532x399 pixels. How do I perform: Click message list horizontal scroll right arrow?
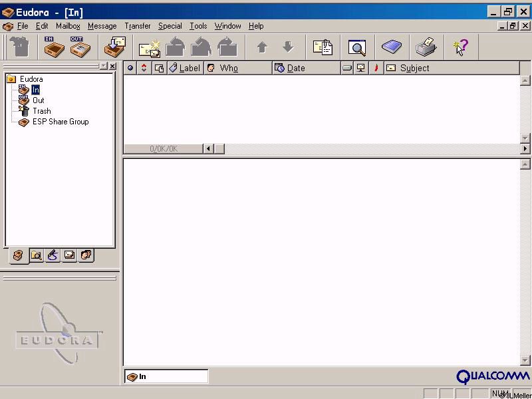525,148
